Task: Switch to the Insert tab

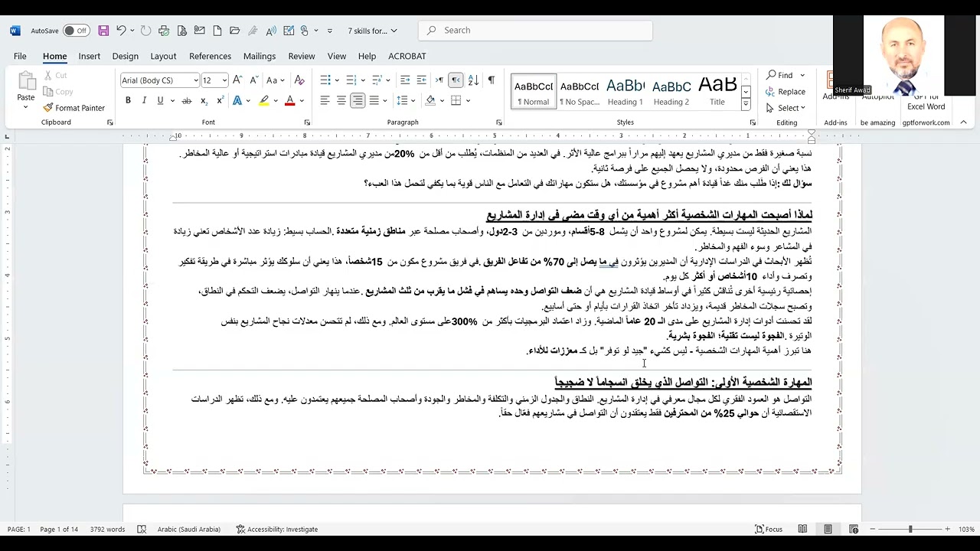Action: (89, 56)
